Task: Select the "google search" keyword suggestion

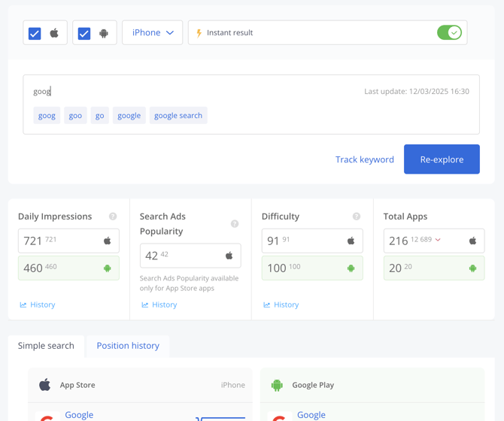Action: click(x=178, y=116)
